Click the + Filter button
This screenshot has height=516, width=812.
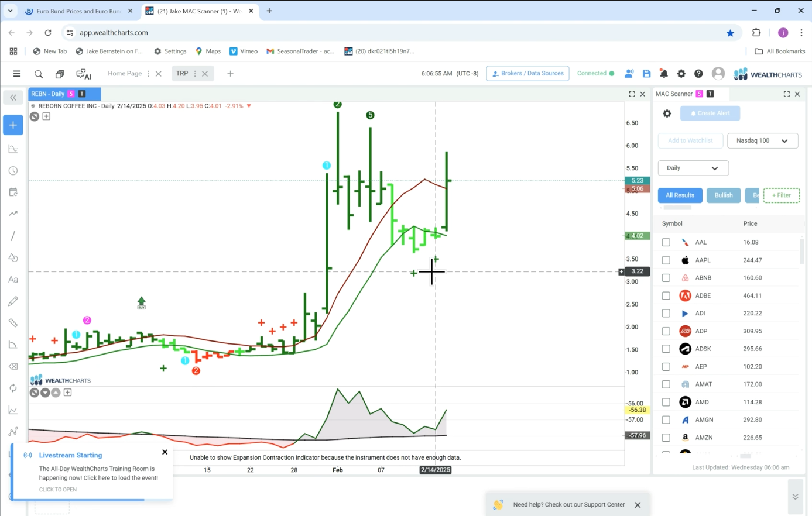[x=782, y=195]
